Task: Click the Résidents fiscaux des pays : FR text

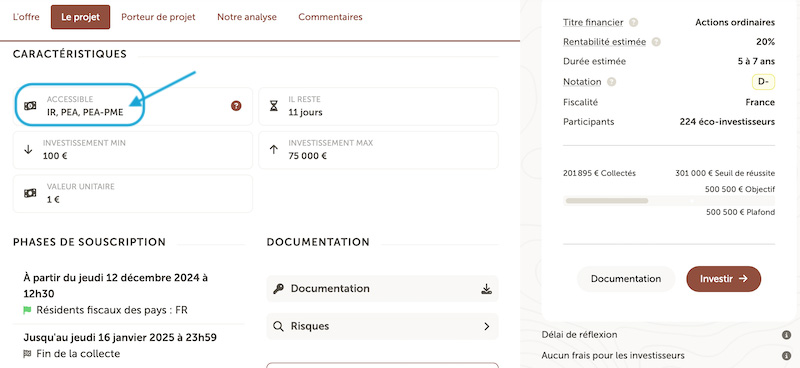Action: click(x=112, y=310)
